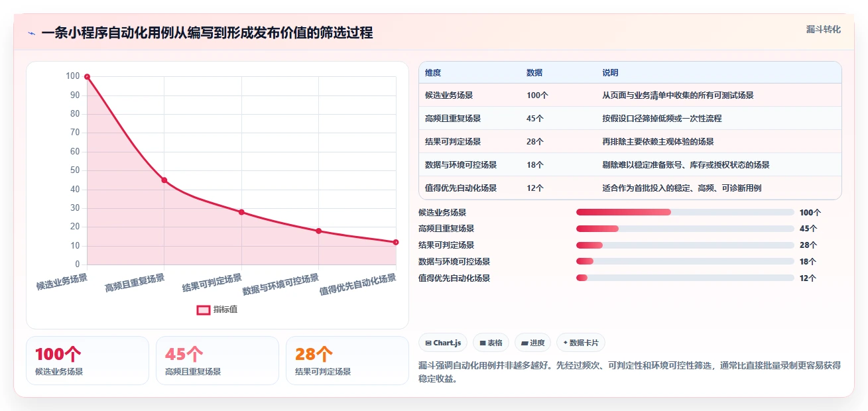Click the chart data point at value 100
This screenshot has height=411, width=868.
click(87, 77)
